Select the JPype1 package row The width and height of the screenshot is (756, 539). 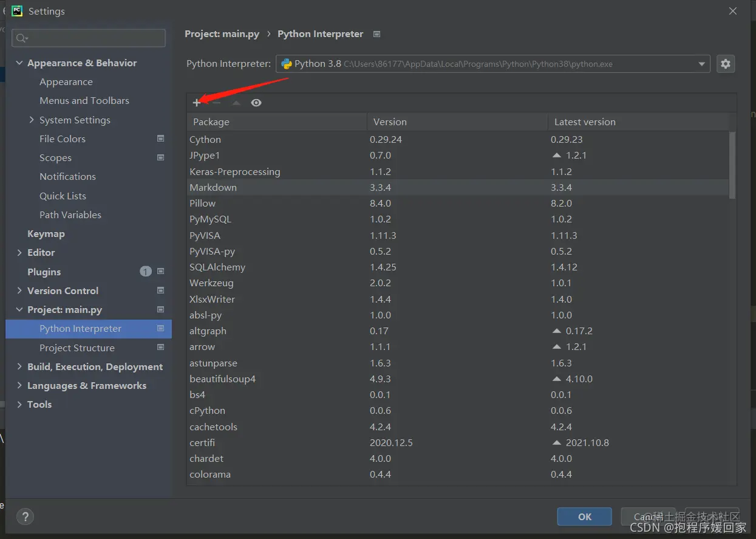[x=458, y=155]
